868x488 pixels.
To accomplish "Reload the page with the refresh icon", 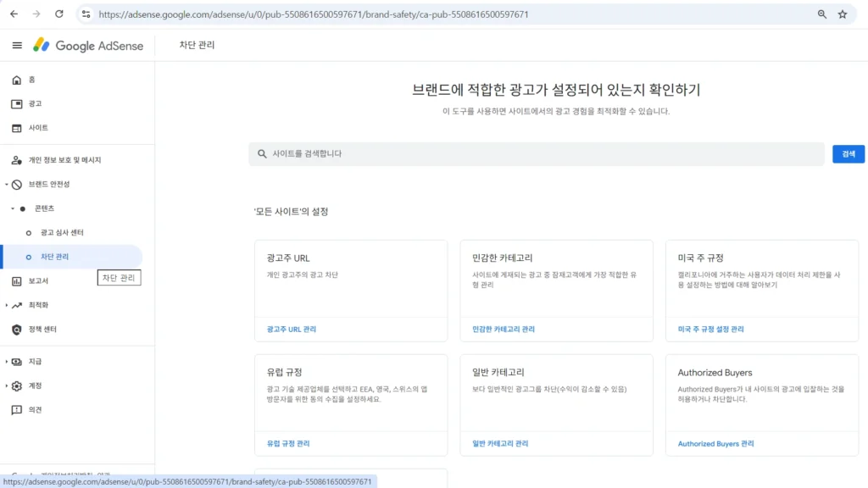I will click(58, 14).
